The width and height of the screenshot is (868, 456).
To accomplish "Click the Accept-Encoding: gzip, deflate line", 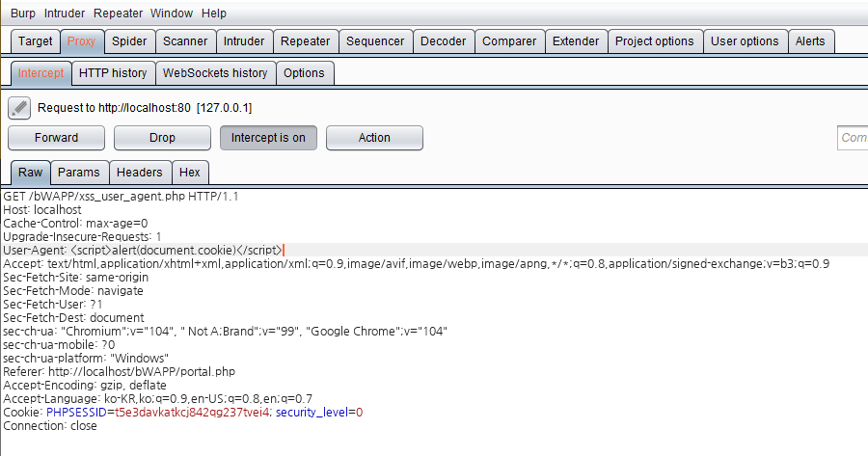I will point(85,386).
